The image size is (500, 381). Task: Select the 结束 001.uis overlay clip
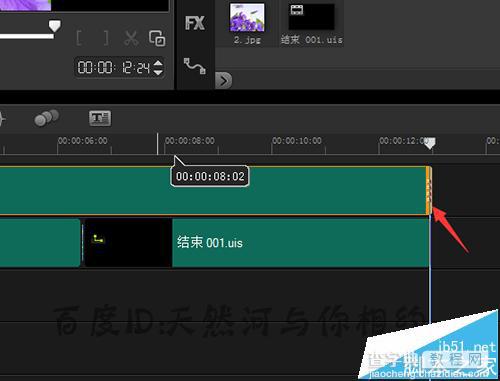(257, 243)
